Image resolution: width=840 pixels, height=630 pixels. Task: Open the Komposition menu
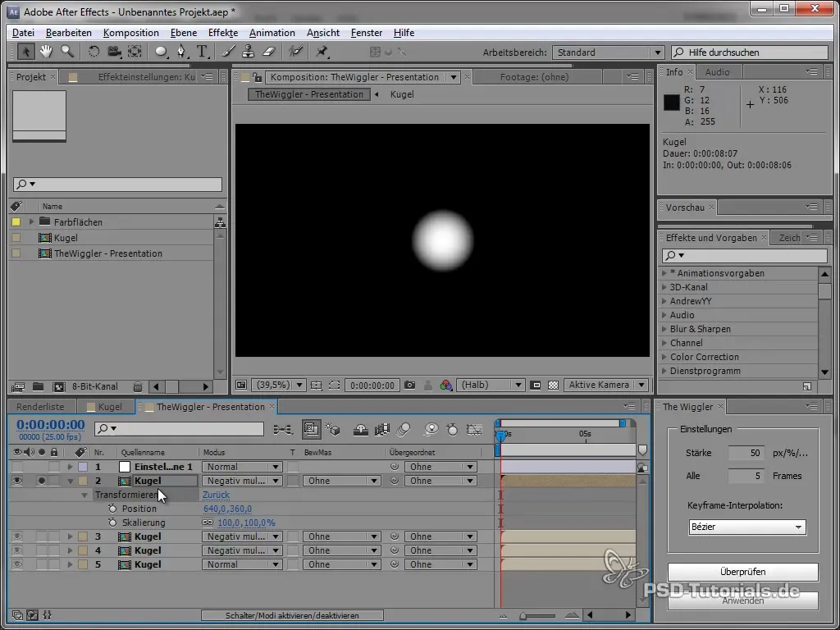130,33
